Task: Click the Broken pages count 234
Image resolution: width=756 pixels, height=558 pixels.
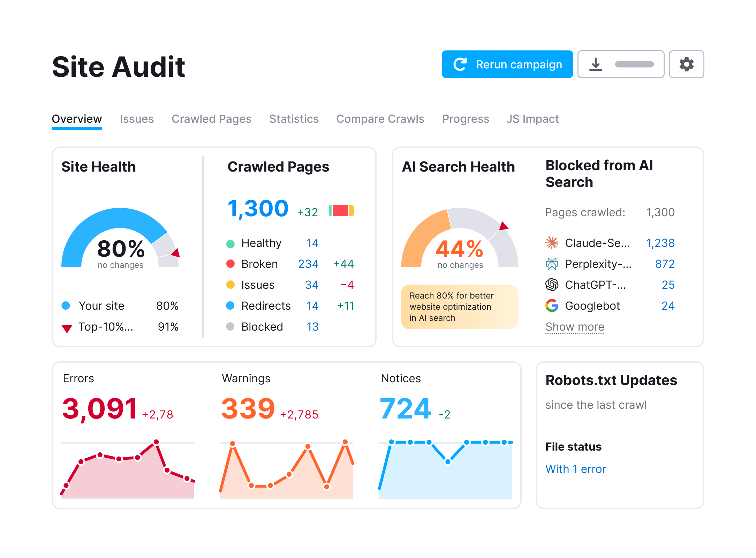Action: pyautogui.click(x=308, y=264)
